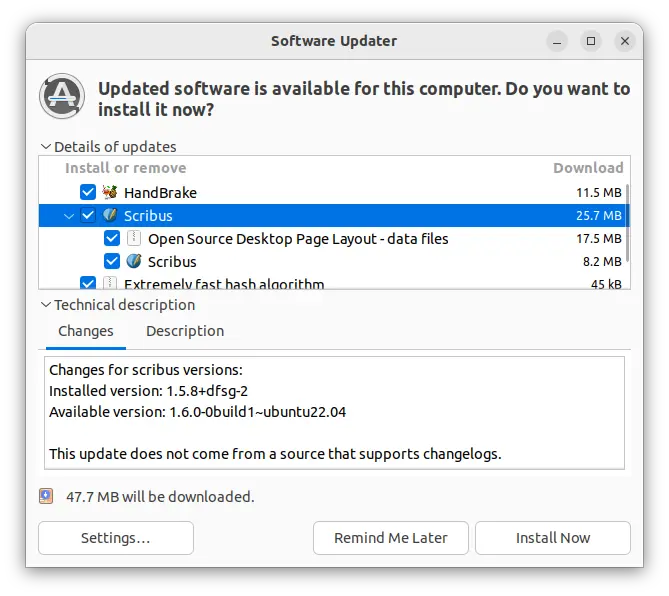
Task: Open the Settings… dialog
Action: [x=115, y=538]
